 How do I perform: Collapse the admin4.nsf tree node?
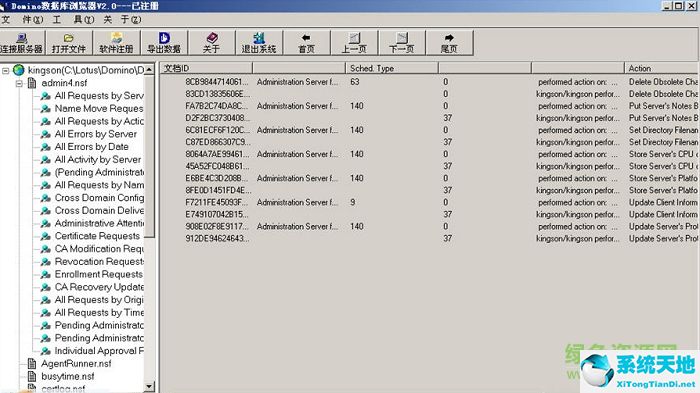click(x=19, y=83)
